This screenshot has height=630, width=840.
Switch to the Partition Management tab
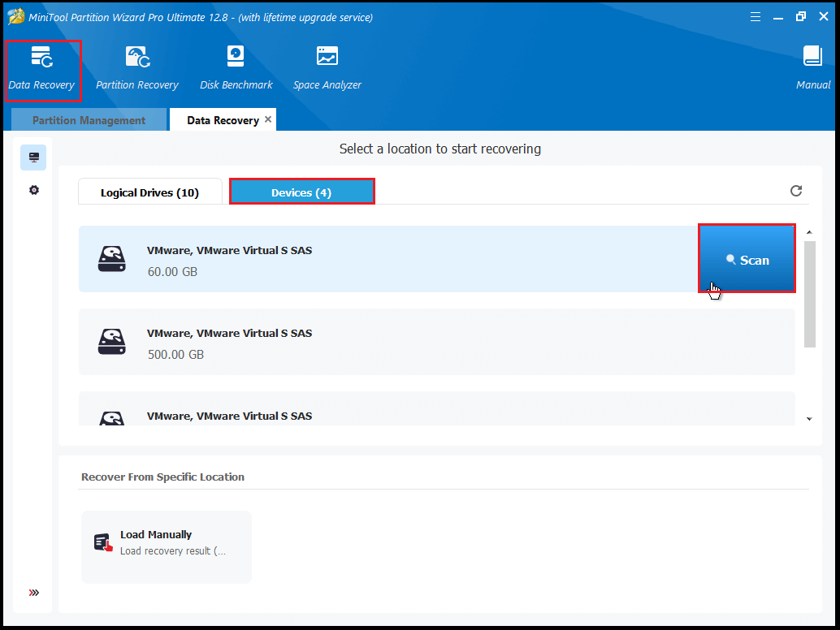(89, 120)
